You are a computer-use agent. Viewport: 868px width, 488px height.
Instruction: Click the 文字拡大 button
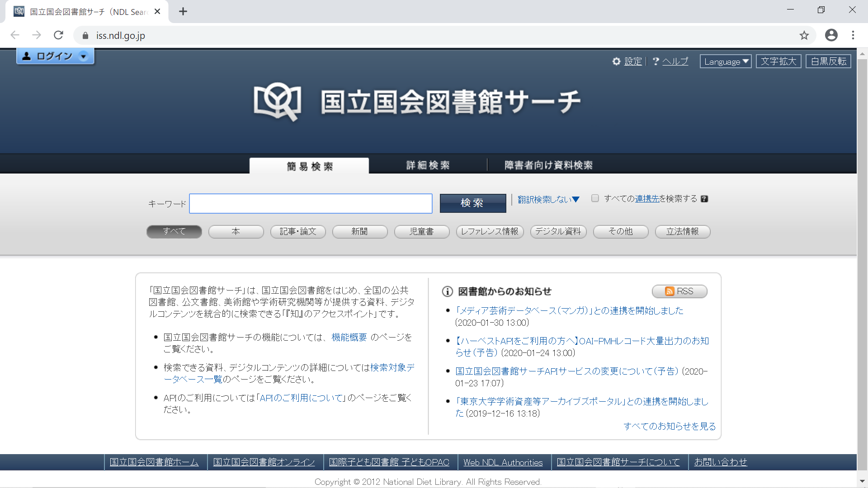tap(778, 61)
